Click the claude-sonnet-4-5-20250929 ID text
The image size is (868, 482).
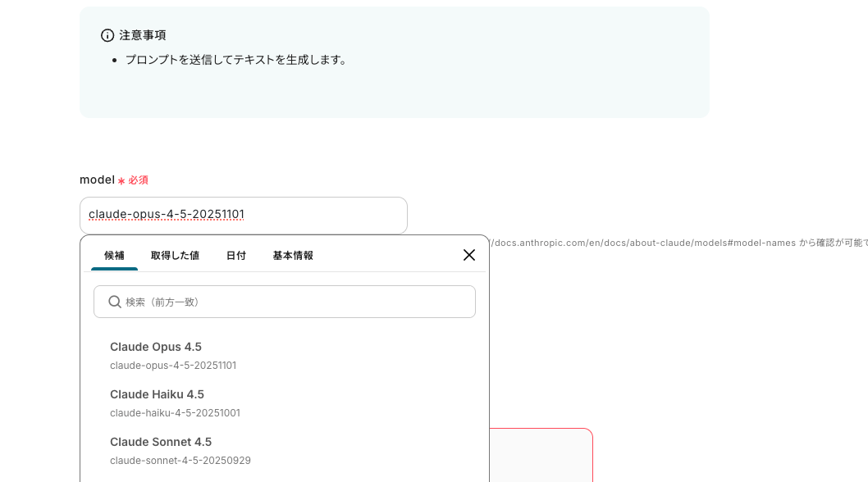(180, 461)
